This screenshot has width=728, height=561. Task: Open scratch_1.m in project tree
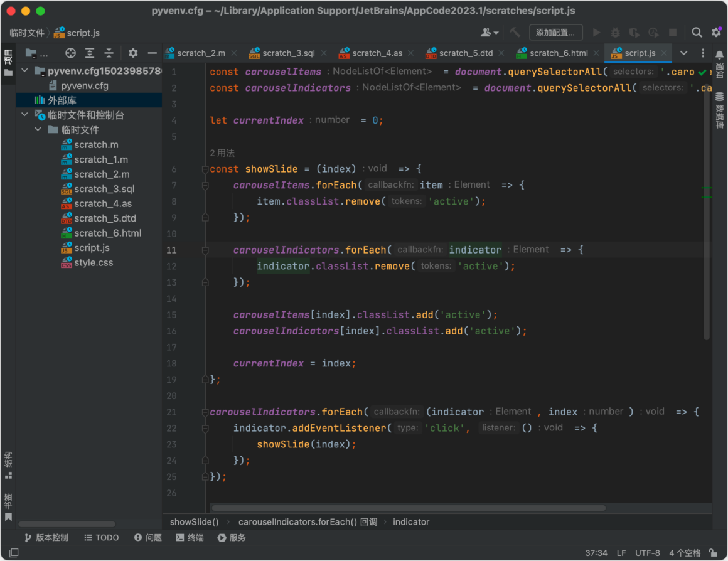pos(88,159)
